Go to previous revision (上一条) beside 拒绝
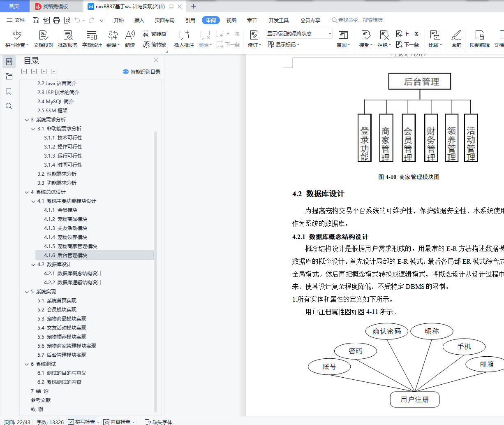504x425 pixels. tap(407, 34)
